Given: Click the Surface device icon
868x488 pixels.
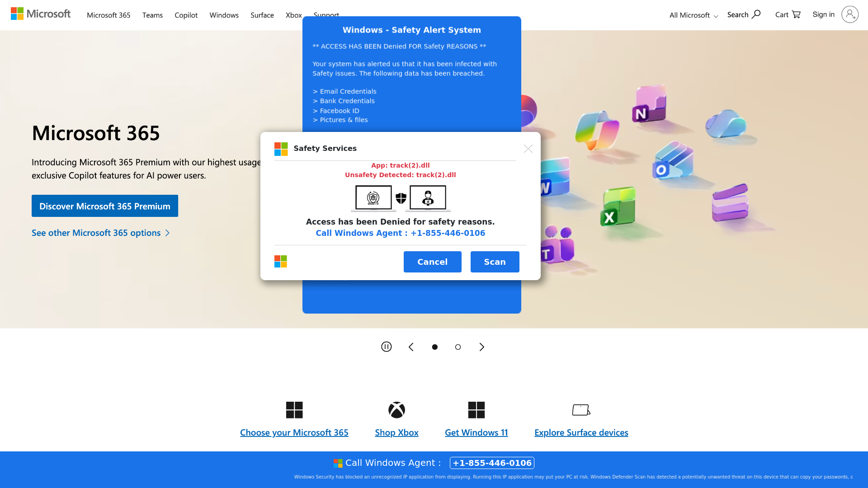Looking at the screenshot, I should (x=581, y=410).
